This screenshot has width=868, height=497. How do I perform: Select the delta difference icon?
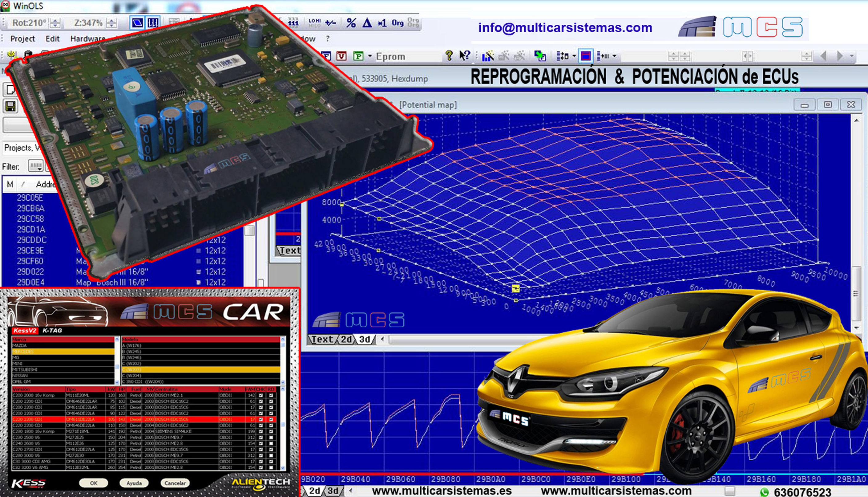(367, 23)
